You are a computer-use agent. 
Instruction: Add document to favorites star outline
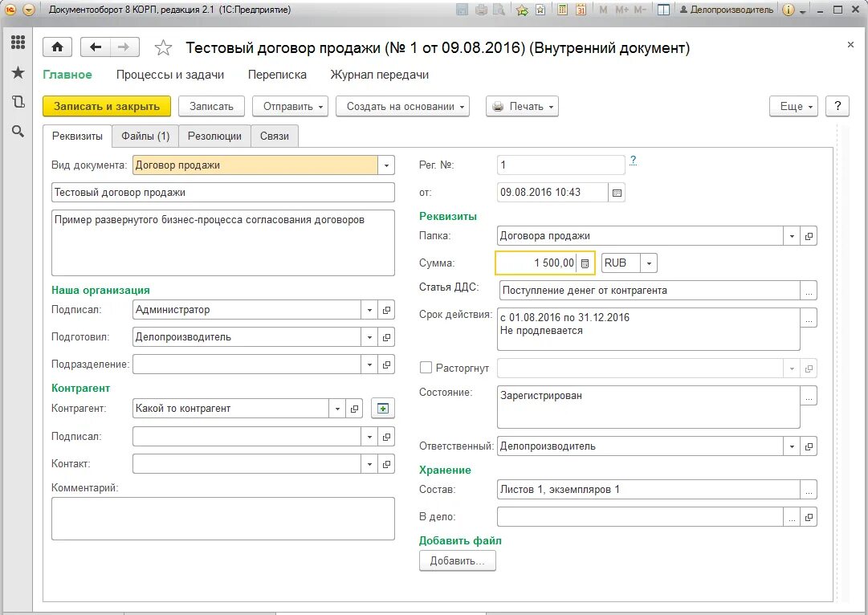point(163,48)
